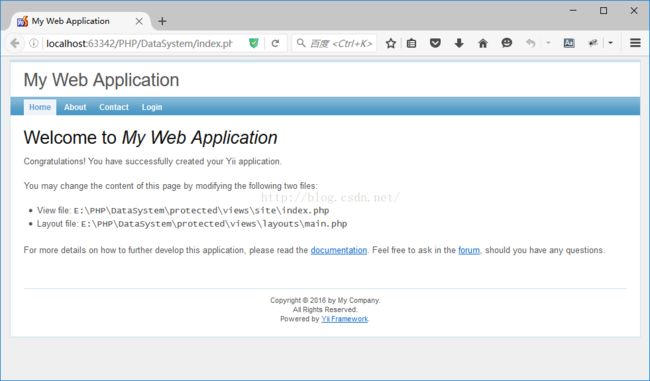Screen dimensions: 650x381
Task: Open the Firefox hamburger menu
Action: 635,43
